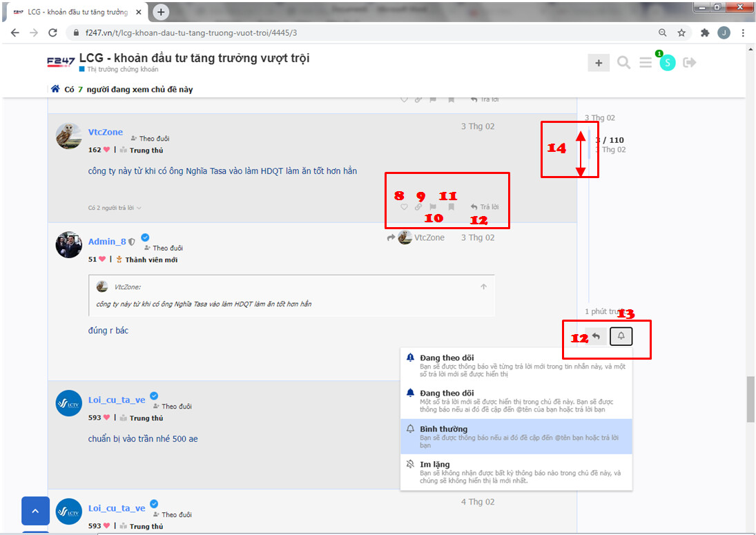Jump to quoted post with up arrow

pyautogui.click(x=483, y=286)
